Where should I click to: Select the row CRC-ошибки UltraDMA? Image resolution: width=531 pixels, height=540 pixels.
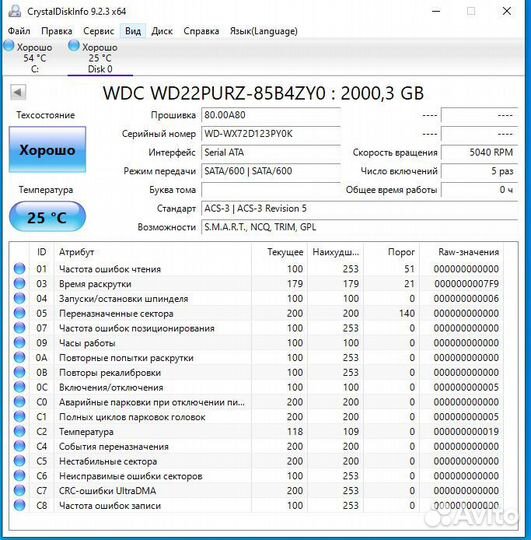pyautogui.click(x=257, y=491)
